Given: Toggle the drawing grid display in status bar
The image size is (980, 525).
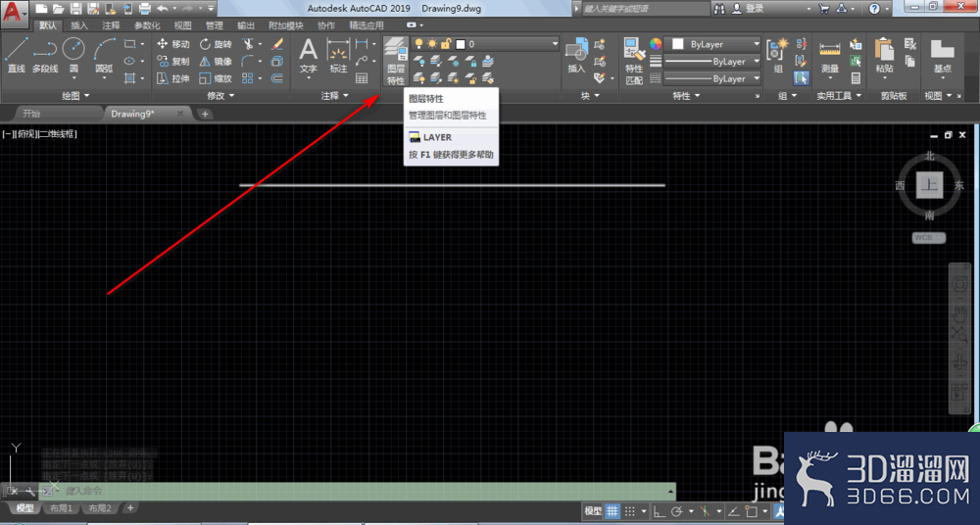Looking at the screenshot, I should point(612,510).
